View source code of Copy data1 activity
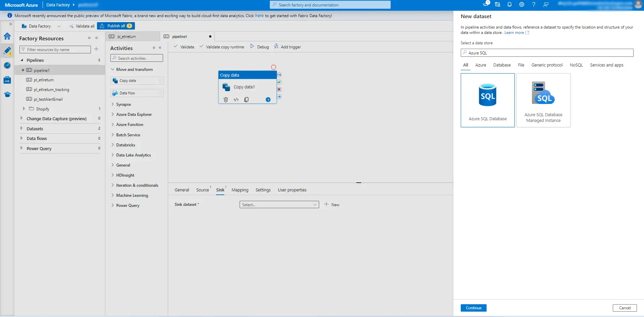This screenshot has height=317, width=644. 236,99
